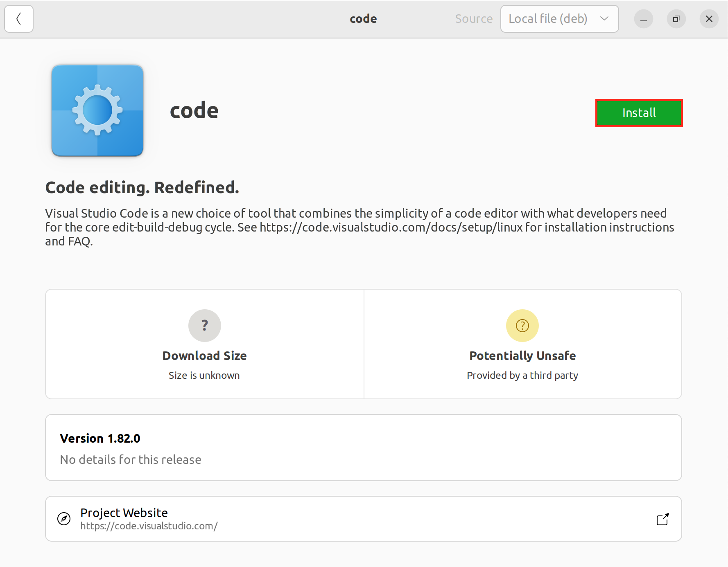728x567 pixels.
Task: Open the Download Size question mark tile
Action: pos(205,326)
